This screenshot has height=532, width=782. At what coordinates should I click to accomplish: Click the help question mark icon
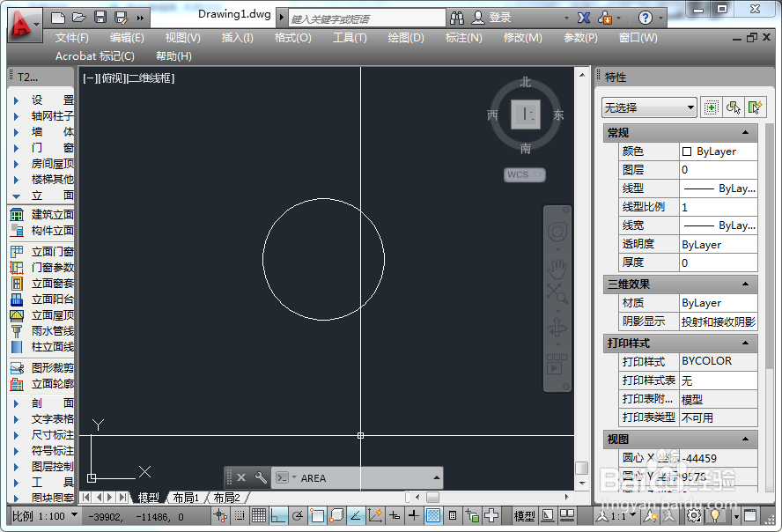click(x=646, y=18)
